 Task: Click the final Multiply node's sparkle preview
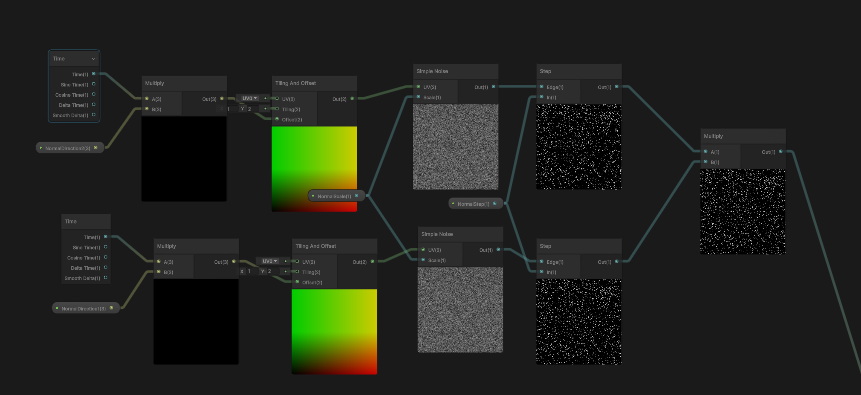click(743, 212)
